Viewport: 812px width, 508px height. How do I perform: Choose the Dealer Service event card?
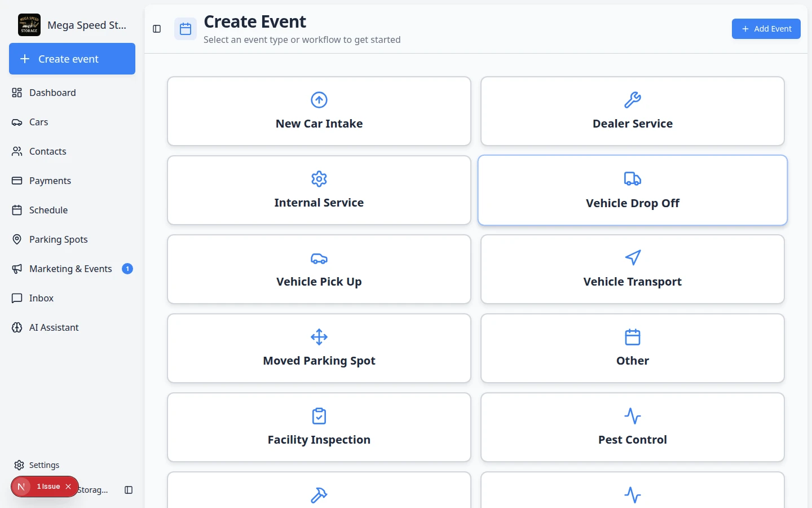click(x=633, y=111)
